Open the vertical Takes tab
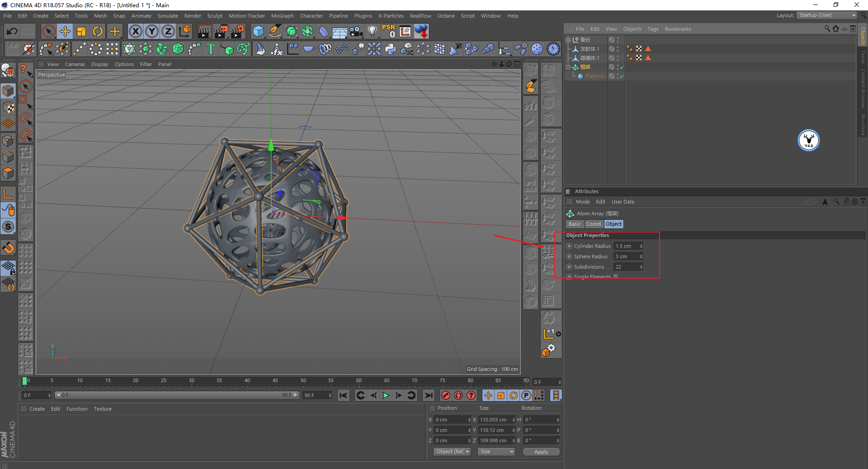The image size is (868, 469). [863, 57]
